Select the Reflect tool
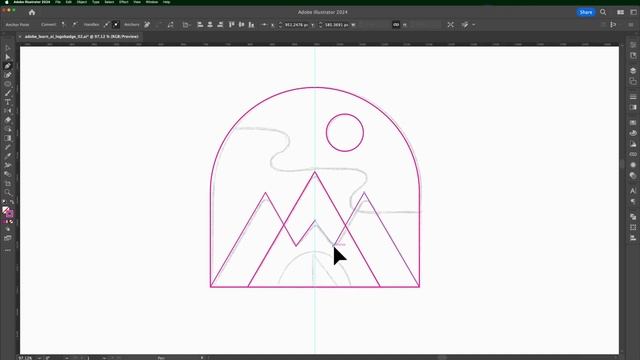Image resolution: width=640 pixels, height=360 pixels. point(8,111)
